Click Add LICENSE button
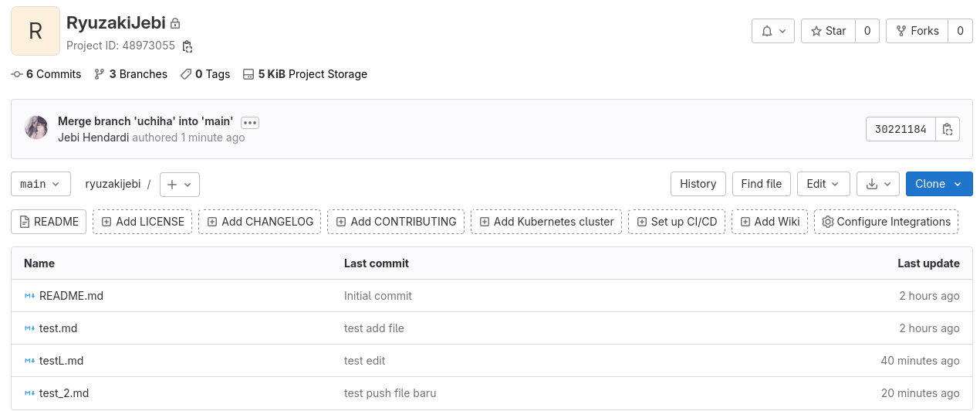The height and width of the screenshot is (411, 980). (143, 222)
